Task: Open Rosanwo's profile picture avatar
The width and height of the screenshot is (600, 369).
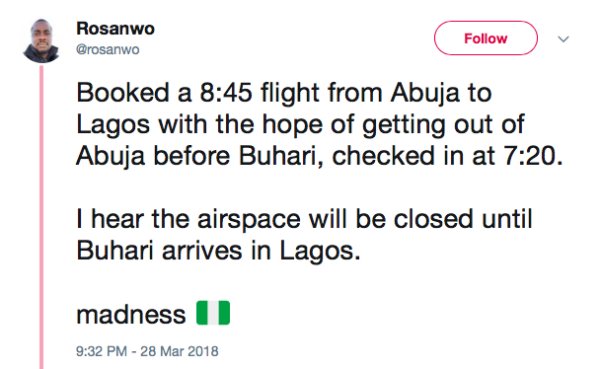Action: click(41, 41)
